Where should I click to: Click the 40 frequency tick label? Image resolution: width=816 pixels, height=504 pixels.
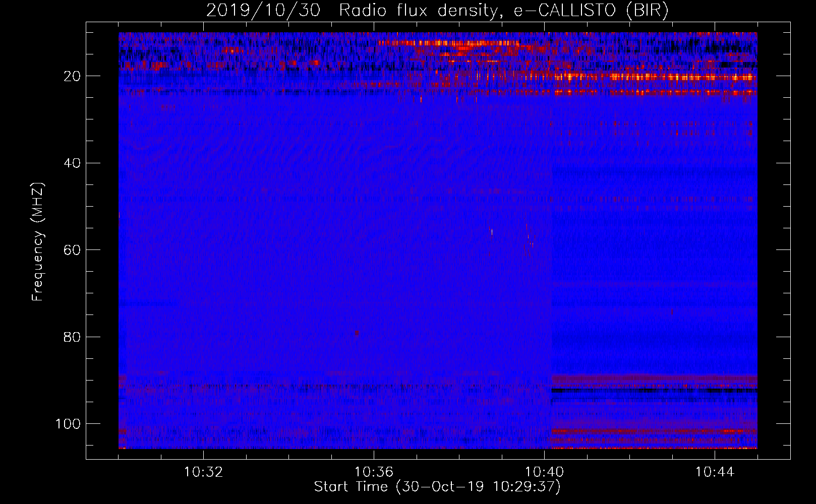pyautogui.click(x=73, y=163)
